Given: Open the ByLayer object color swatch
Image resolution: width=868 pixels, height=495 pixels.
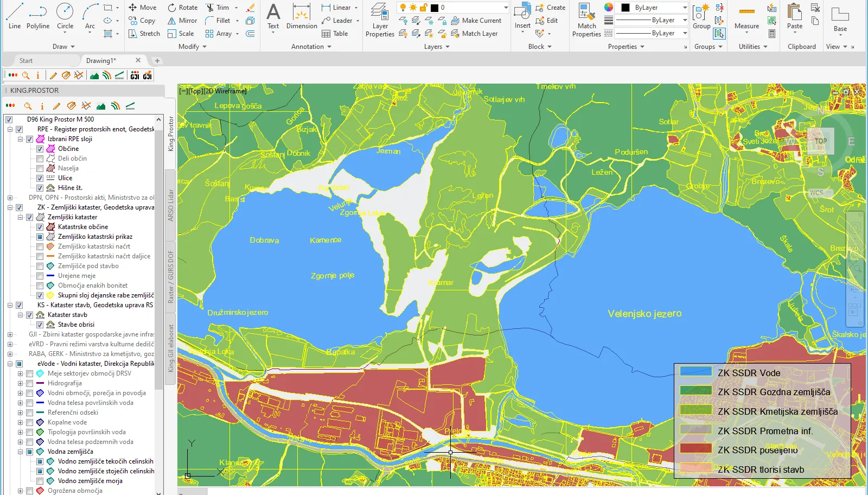Looking at the screenshot, I should pos(626,8).
